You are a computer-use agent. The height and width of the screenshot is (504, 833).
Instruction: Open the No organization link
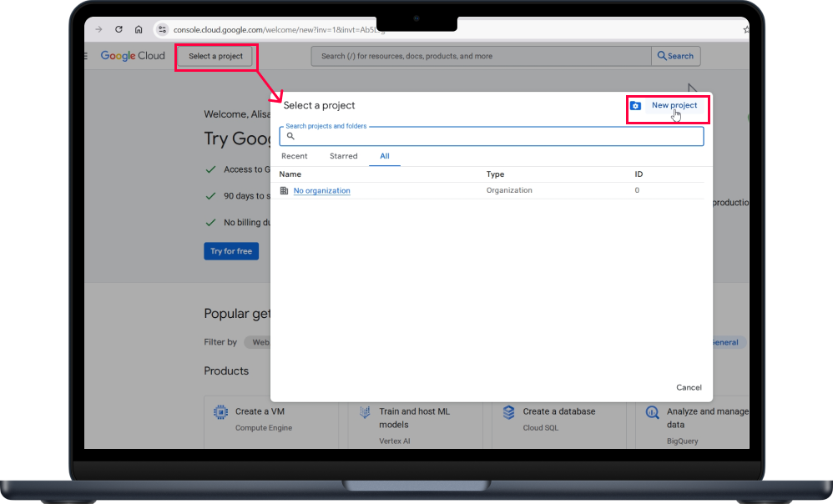pyautogui.click(x=322, y=190)
